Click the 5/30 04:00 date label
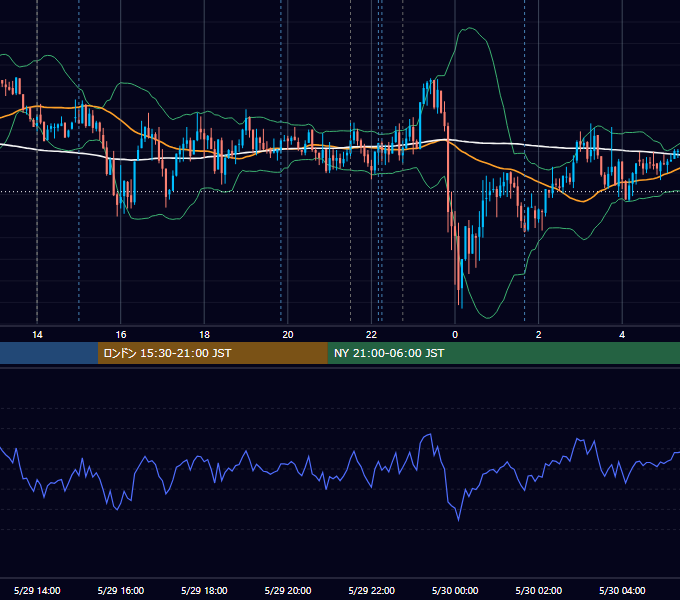The image size is (680, 600). pos(622,590)
